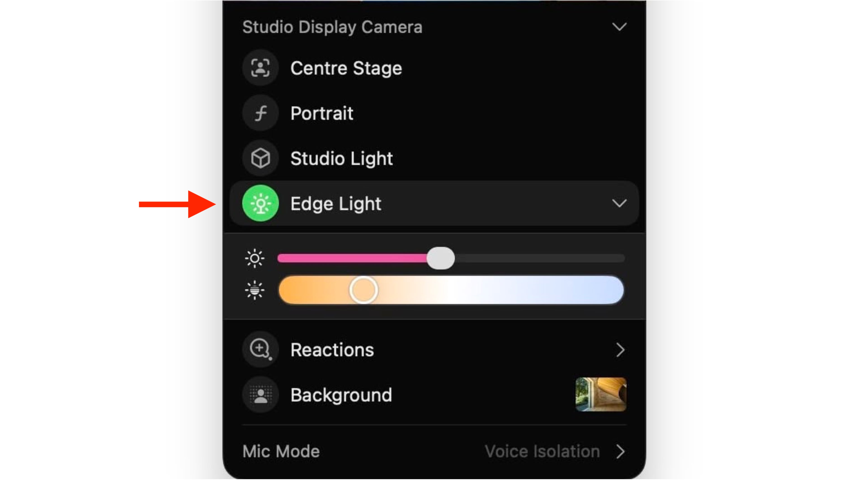Screen dimensions: 868x488
Task: Click the Background label text
Action: (x=341, y=395)
